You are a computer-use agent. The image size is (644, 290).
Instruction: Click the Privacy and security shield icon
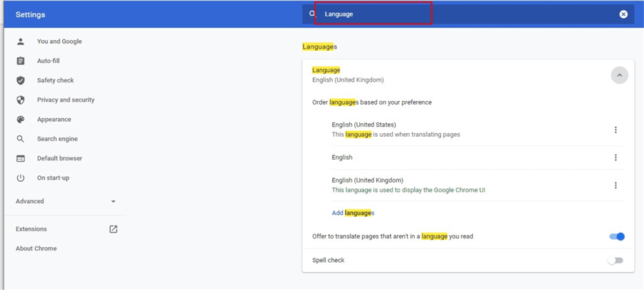[21, 100]
